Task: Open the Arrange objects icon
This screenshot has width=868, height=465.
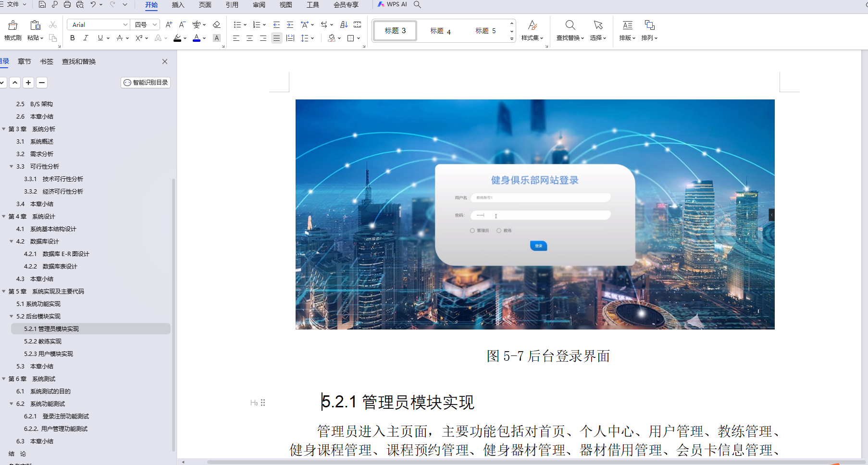Action: coord(649,25)
